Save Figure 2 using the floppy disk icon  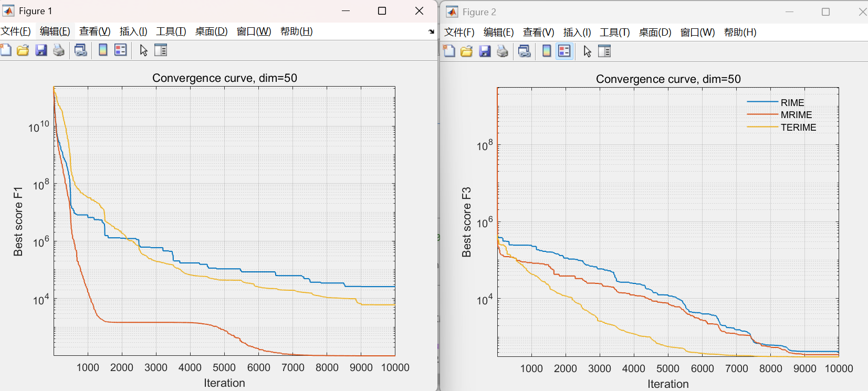(485, 51)
